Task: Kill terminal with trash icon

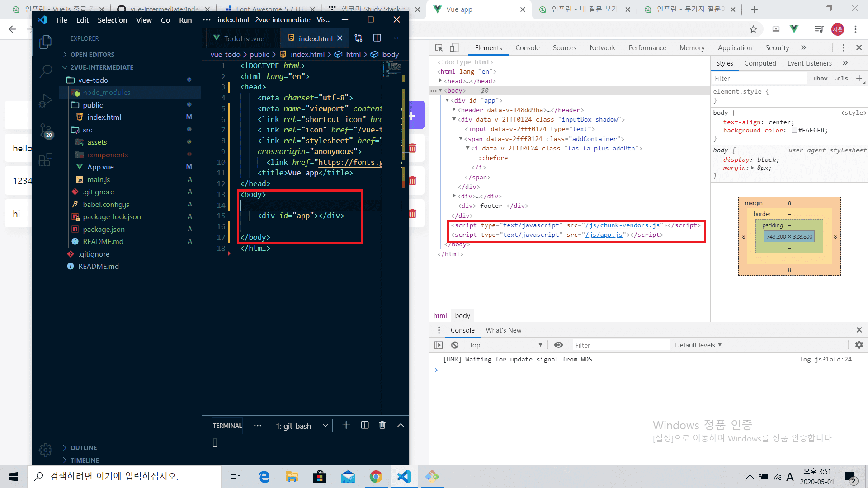Action: (x=382, y=425)
